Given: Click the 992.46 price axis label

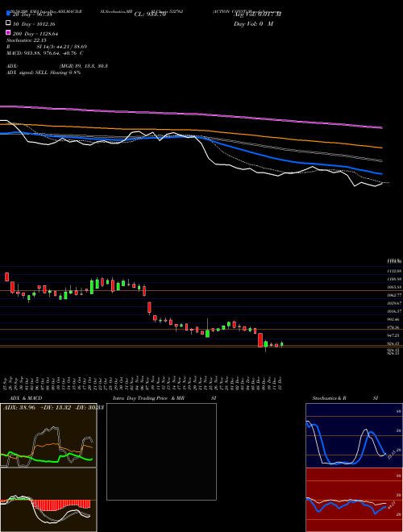Looking at the screenshot, I should point(394,319).
